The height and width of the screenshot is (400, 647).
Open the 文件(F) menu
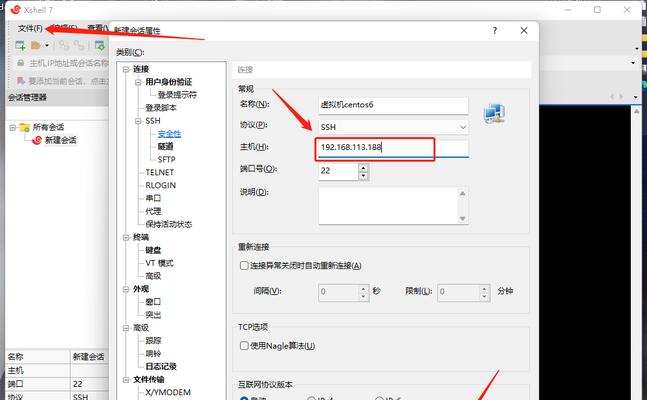(x=30, y=28)
